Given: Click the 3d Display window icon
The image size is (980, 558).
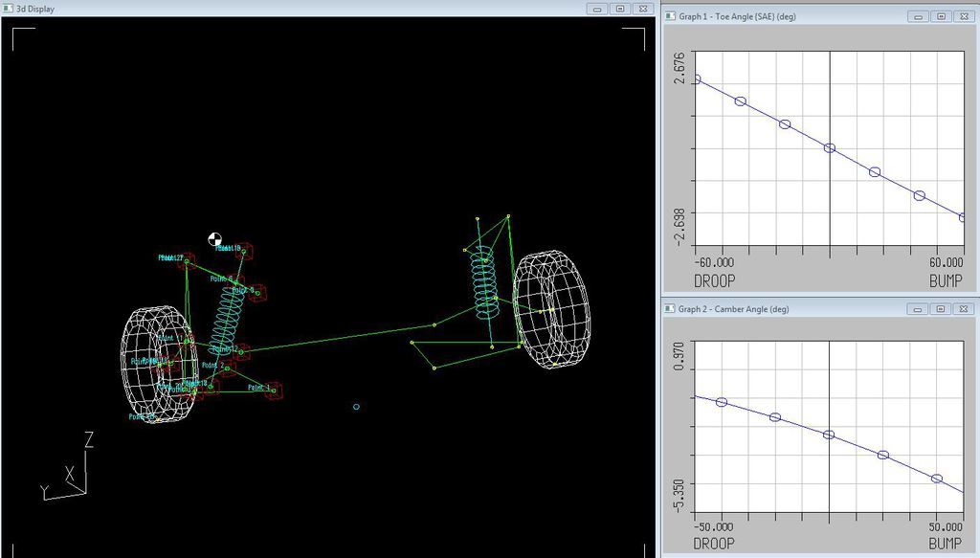Looking at the screenshot, I should tap(8, 9).
